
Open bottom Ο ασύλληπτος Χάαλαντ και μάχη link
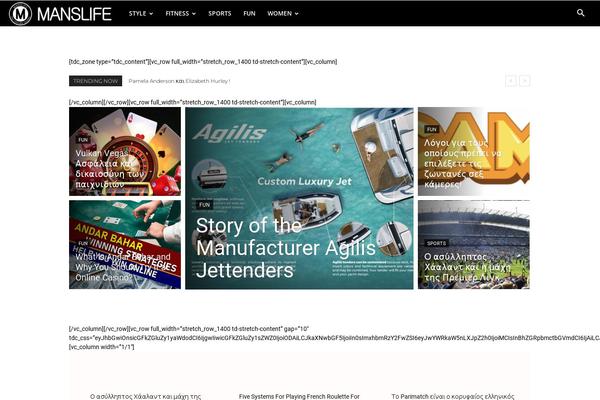click(x=145, y=397)
